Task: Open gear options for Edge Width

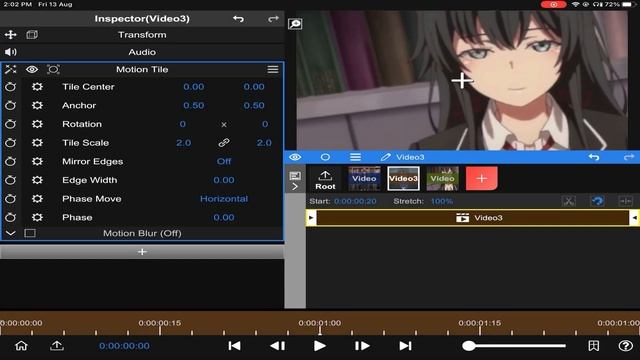Action: tap(37, 180)
